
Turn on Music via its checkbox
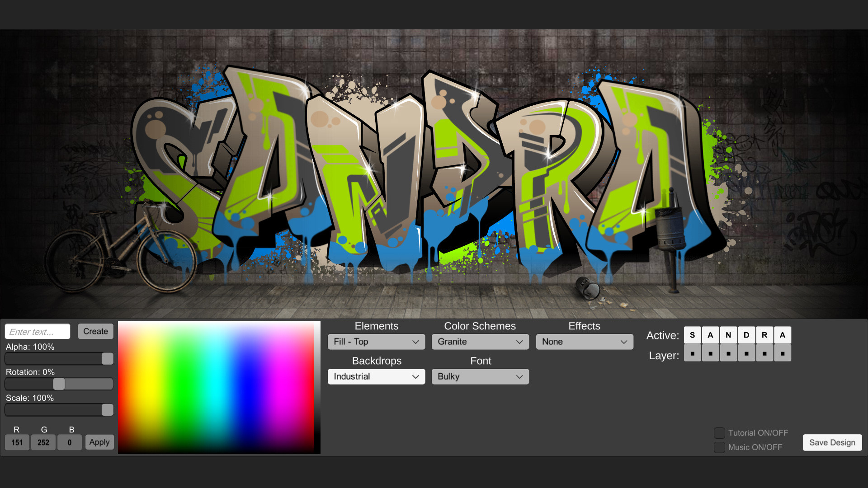pyautogui.click(x=719, y=447)
